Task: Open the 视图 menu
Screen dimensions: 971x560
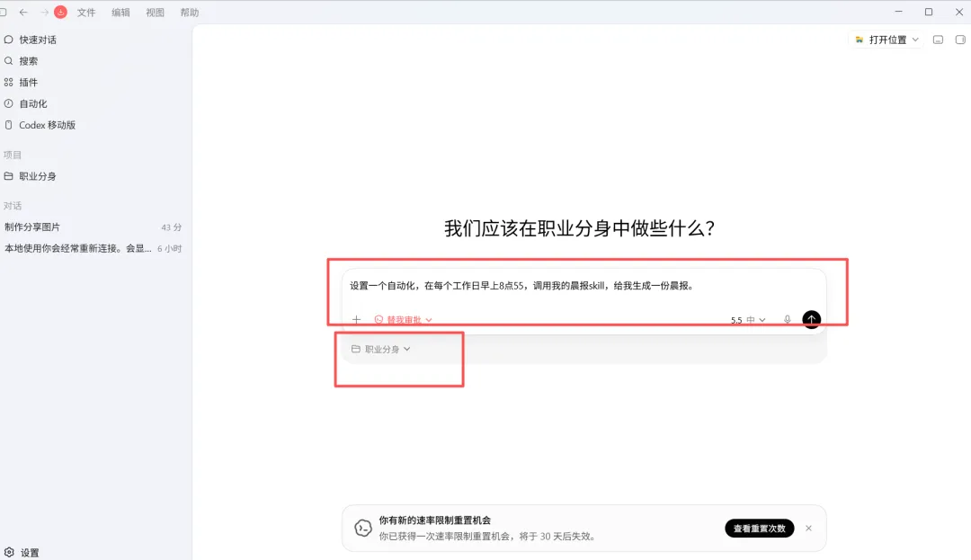Action: (155, 13)
